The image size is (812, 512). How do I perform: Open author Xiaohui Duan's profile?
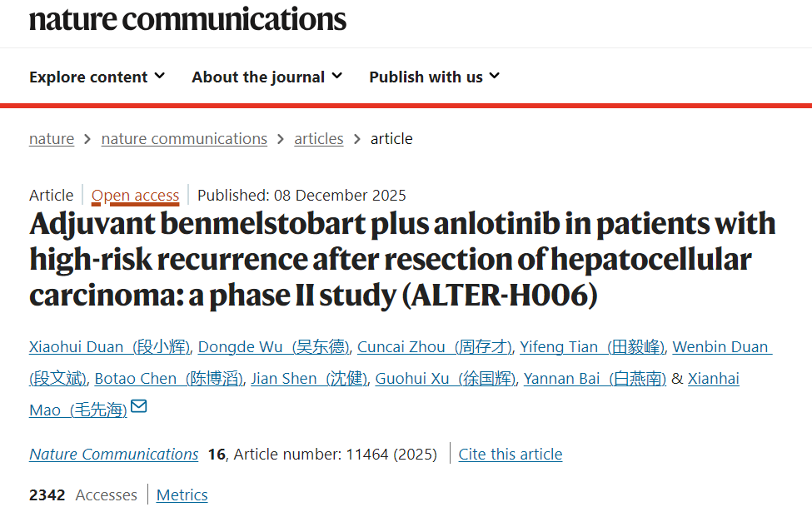(x=109, y=347)
